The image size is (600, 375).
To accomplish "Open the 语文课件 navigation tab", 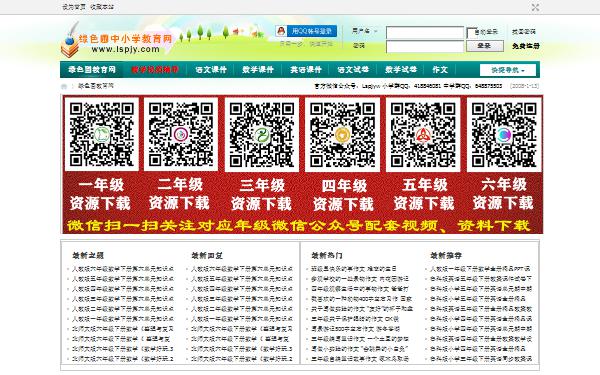I will 211,70.
